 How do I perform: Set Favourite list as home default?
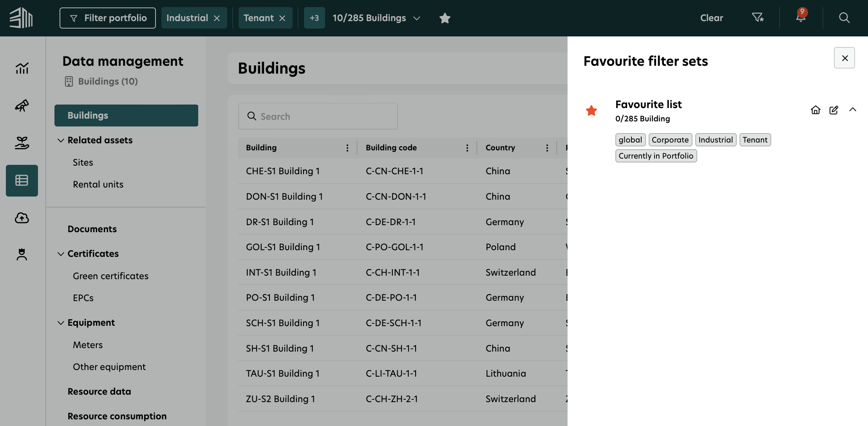point(816,110)
